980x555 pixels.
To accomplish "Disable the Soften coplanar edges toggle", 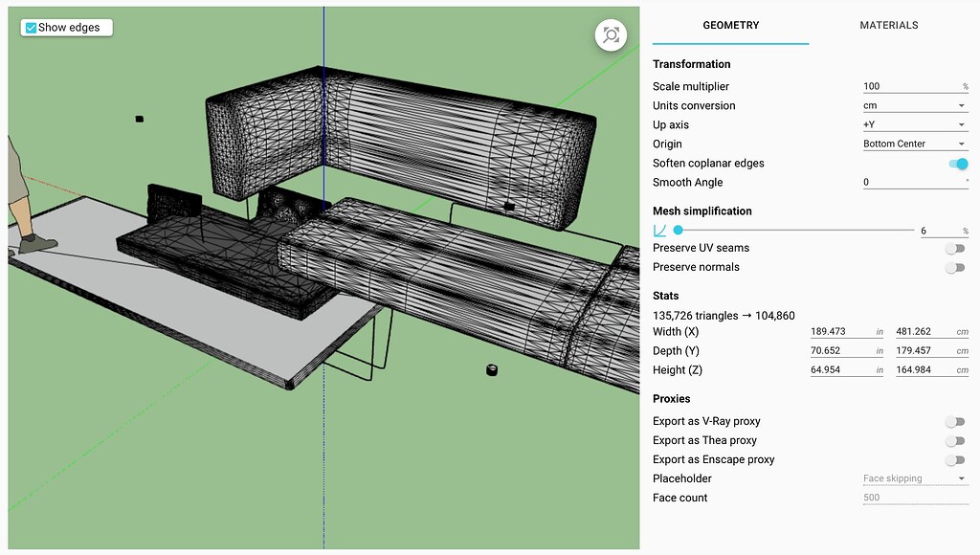I will click(x=956, y=164).
